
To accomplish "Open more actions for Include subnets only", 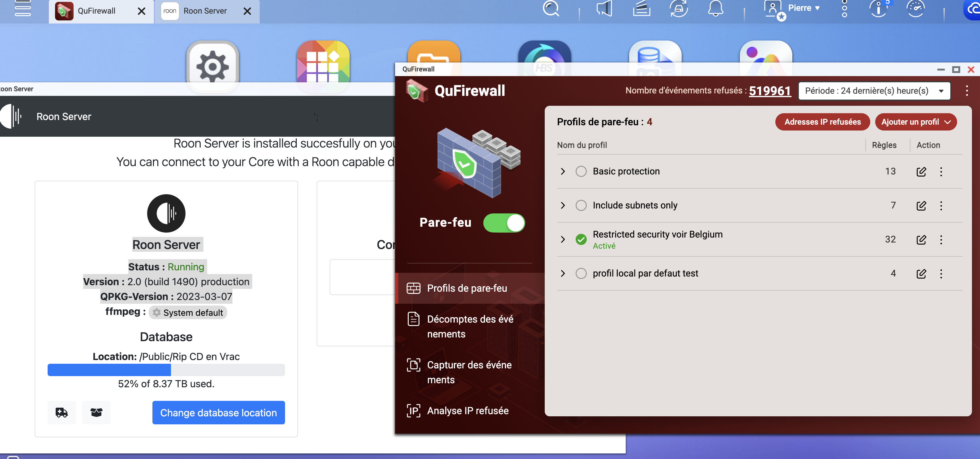I will 941,205.
